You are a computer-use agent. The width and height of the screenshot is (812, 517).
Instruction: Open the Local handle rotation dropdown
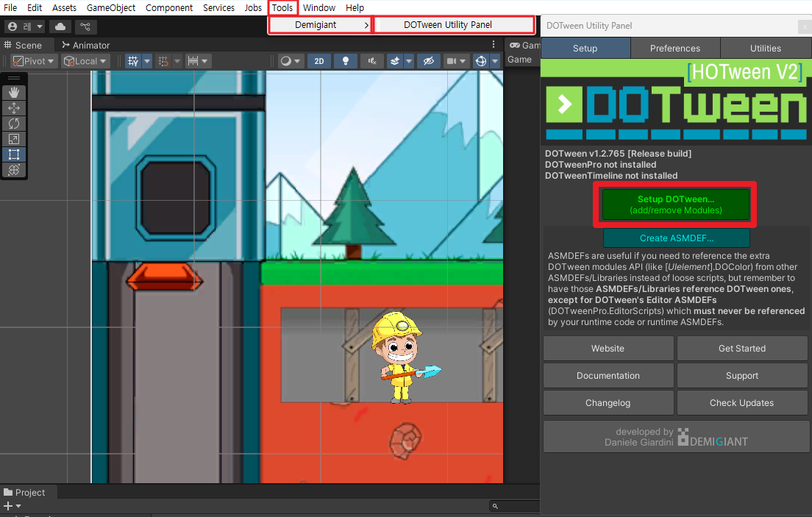[85, 61]
